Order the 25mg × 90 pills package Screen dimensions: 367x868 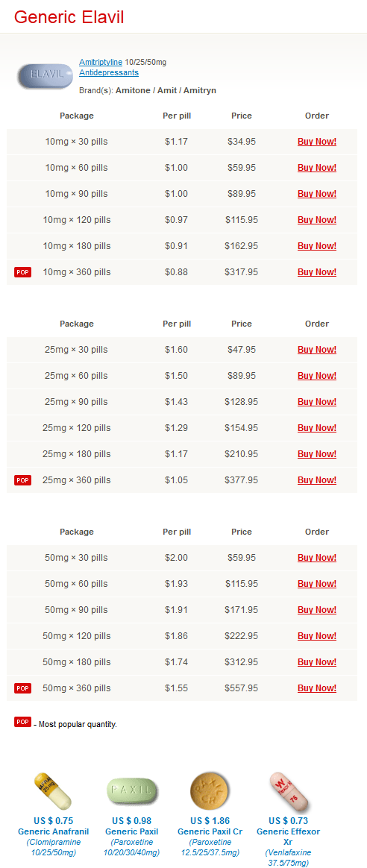click(316, 402)
